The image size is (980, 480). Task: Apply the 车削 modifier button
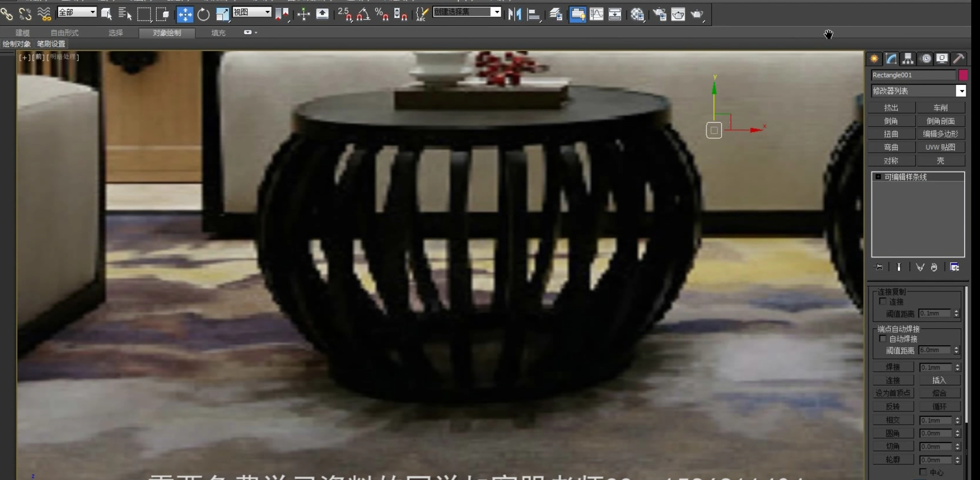(x=940, y=108)
